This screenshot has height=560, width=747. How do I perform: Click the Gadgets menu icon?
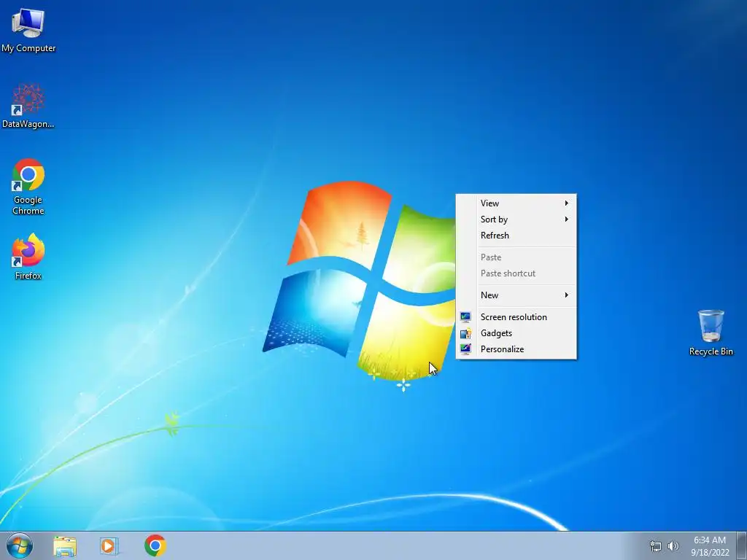(465, 333)
